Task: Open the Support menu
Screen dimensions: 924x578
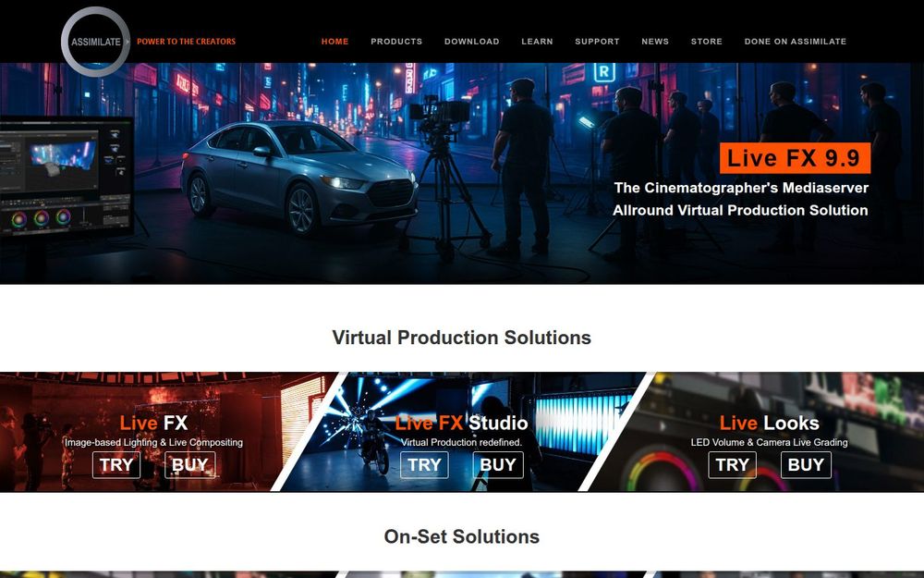Action: pos(597,42)
